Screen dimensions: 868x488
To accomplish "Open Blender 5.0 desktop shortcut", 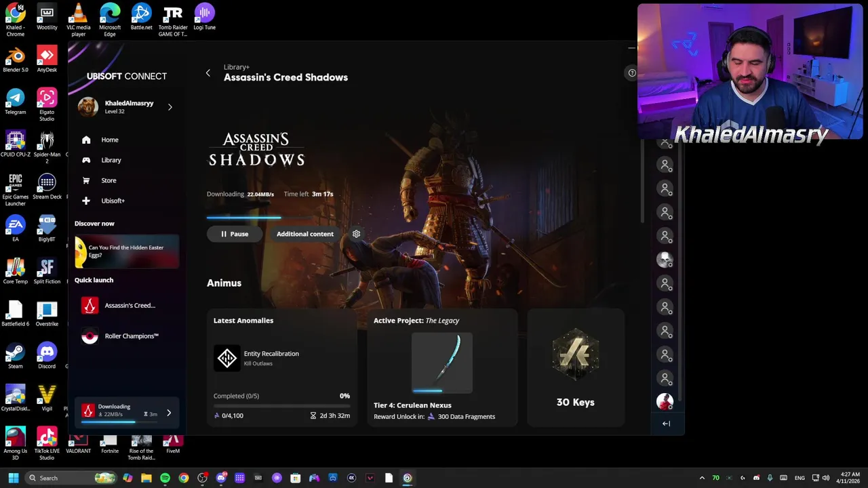I will coord(16,59).
